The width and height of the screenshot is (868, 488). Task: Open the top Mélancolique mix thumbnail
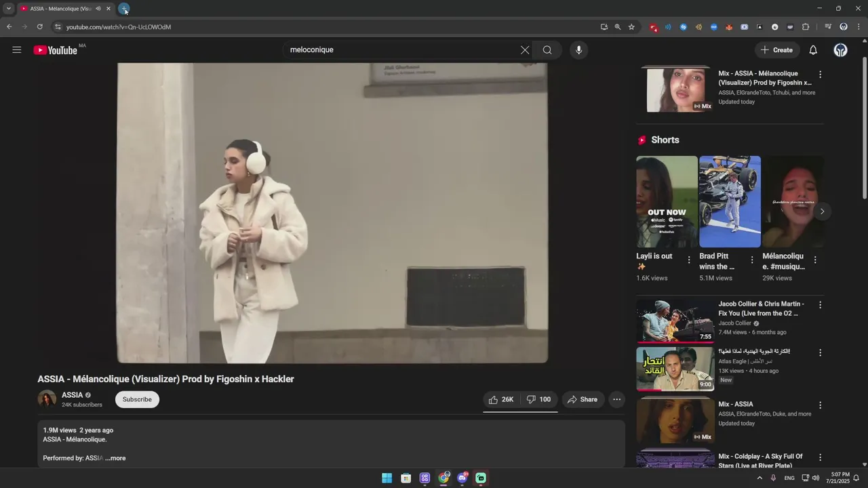675,89
